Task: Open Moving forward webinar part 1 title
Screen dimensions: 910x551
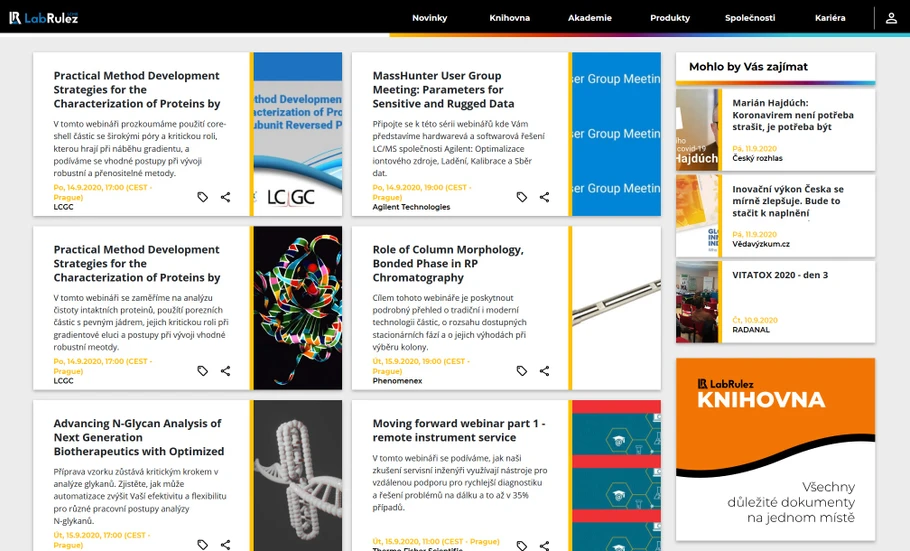Action: [x=458, y=430]
